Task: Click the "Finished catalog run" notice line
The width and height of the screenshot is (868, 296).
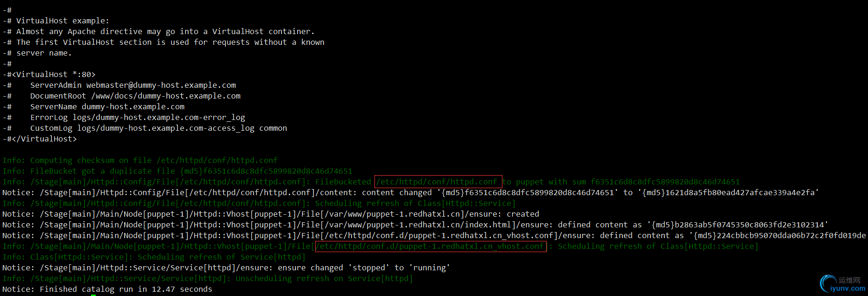Action: coord(107,289)
